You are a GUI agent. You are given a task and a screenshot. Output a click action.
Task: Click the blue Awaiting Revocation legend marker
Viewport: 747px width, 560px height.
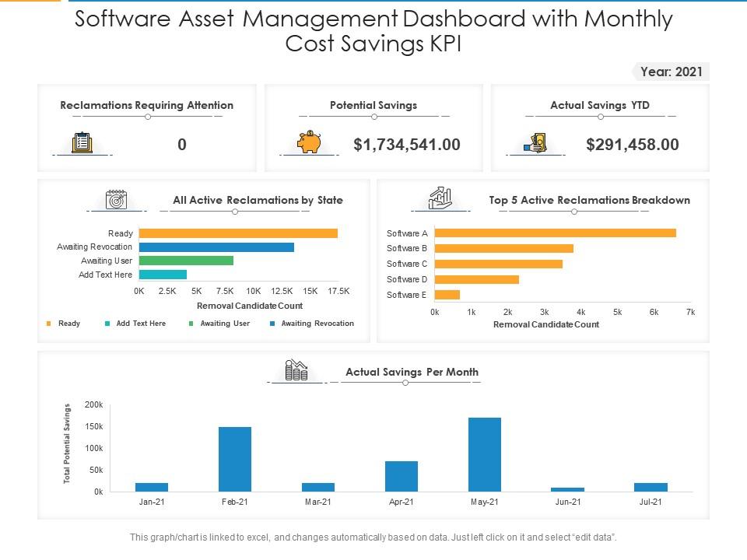click(272, 324)
